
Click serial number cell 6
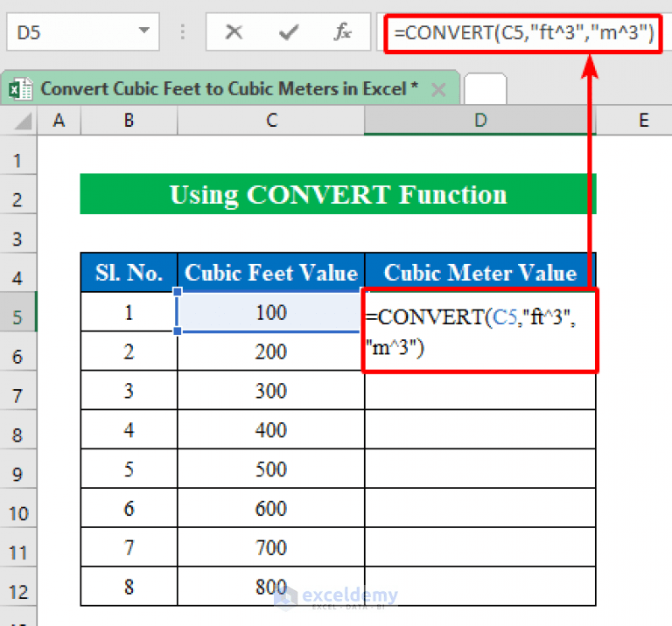129,508
